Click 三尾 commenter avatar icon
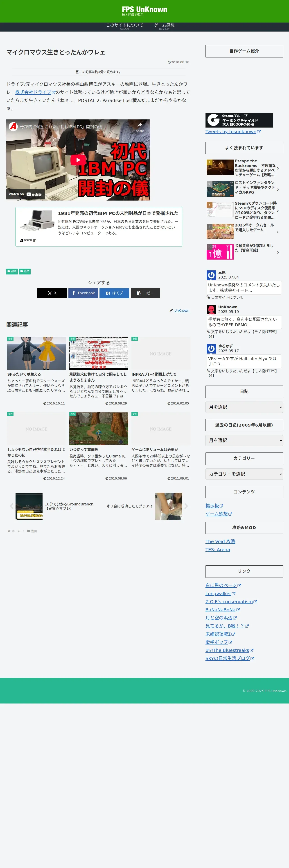 211,275
